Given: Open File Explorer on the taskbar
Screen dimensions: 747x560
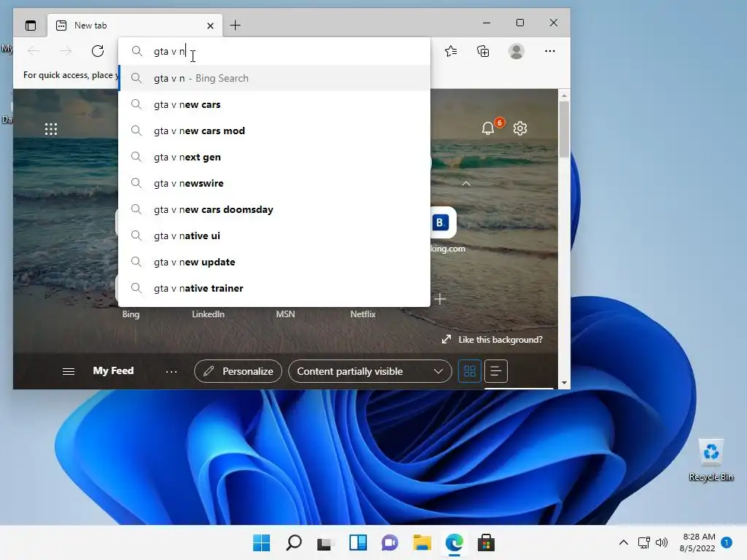Looking at the screenshot, I should [422, 542].
